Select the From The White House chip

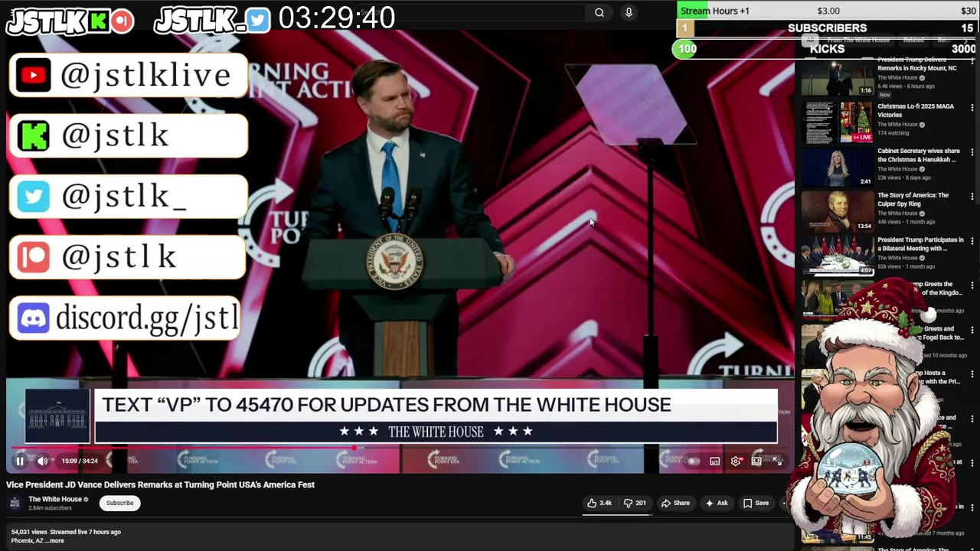coord(858,40)
